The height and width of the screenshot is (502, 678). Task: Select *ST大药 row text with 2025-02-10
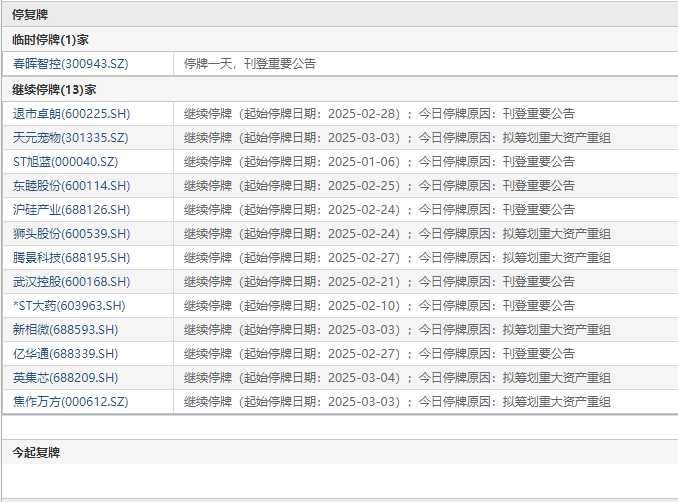[379, 306]
